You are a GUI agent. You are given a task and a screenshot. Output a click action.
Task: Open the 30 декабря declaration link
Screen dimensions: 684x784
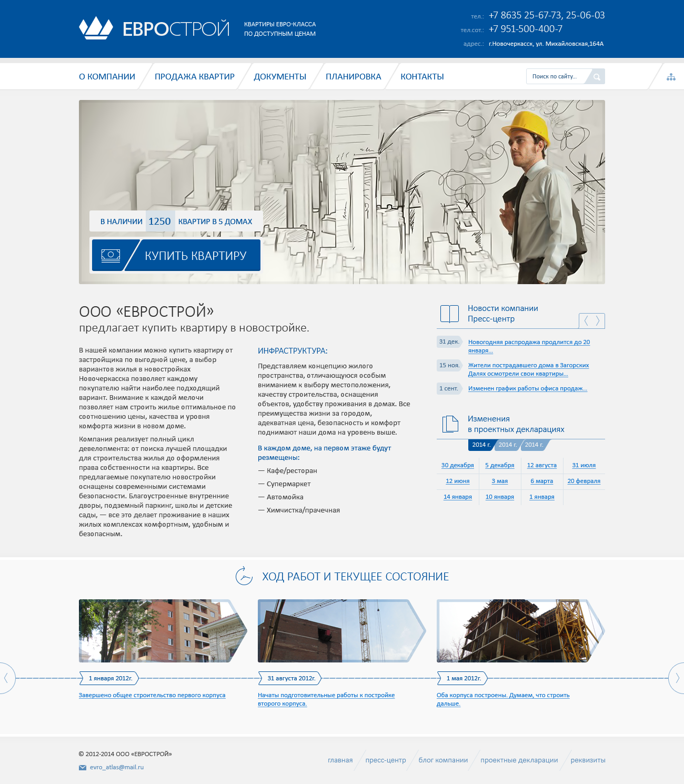coord(457,465)
